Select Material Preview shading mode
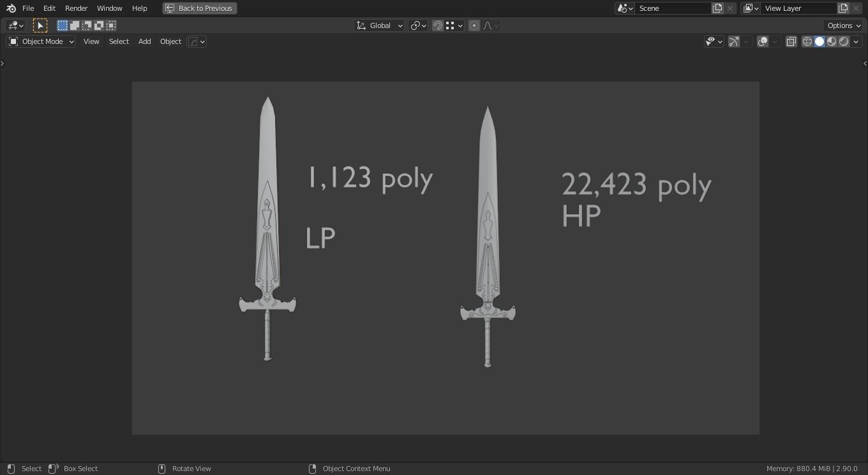 click(x=831, y=41)
